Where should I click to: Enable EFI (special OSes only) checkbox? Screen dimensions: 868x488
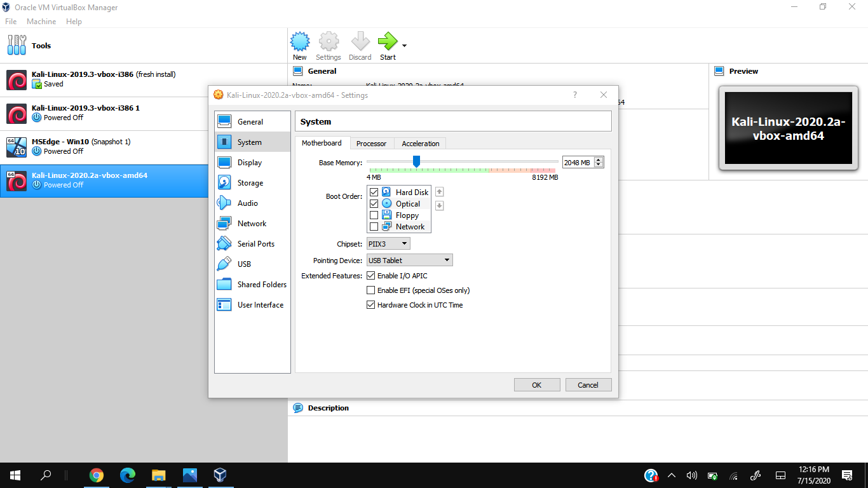(371, 290)
